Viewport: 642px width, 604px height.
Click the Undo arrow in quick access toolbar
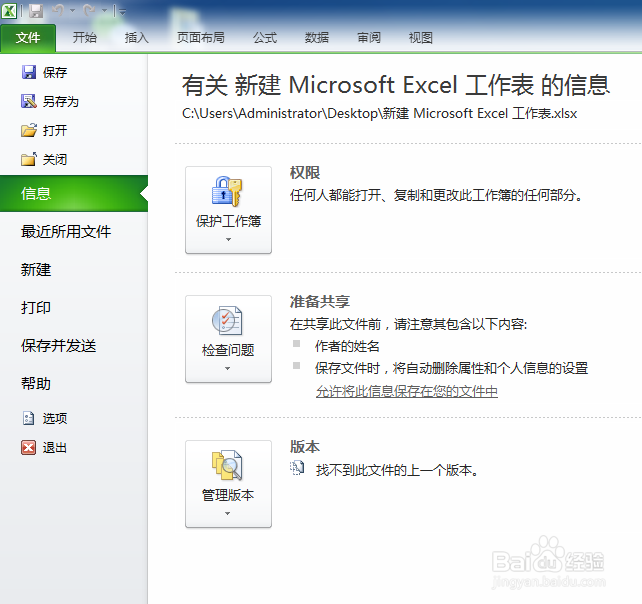pyautogui.click(x=59, y=10)
